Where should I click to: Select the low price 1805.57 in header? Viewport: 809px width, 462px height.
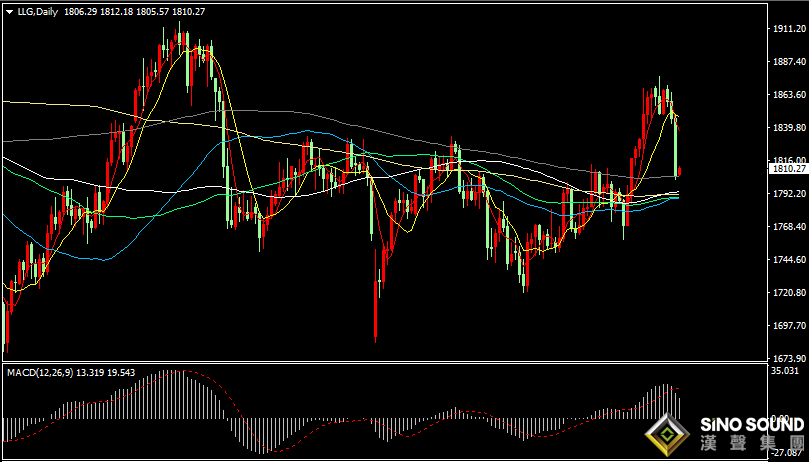[x=152, y=11]
